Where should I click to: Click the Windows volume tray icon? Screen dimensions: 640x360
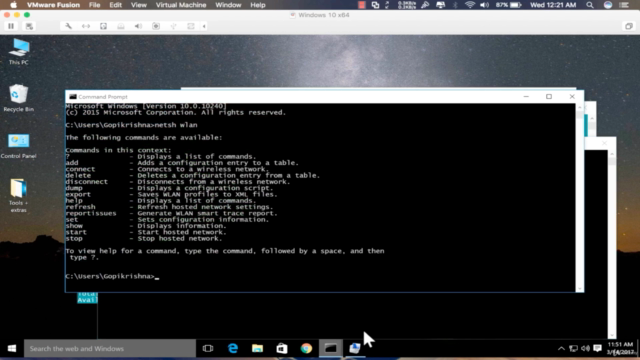point(585,349)
